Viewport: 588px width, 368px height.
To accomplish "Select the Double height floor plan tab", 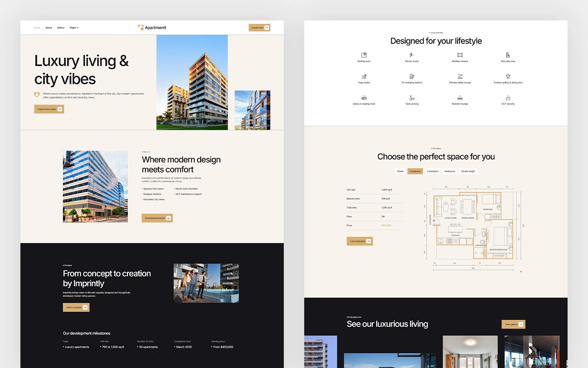I will (468, 171).
